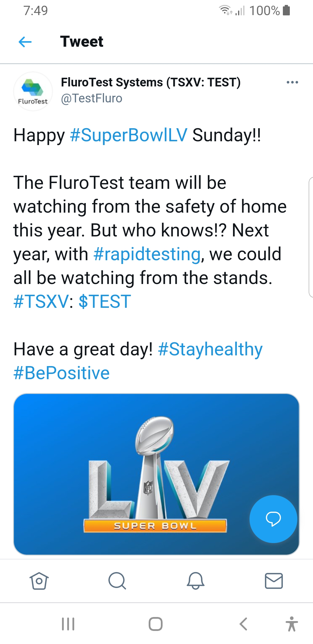The width and height of the screenshot is (313, 644).
Task: Tap the #BePositive hashtag
Action: (x=61, y=373)
